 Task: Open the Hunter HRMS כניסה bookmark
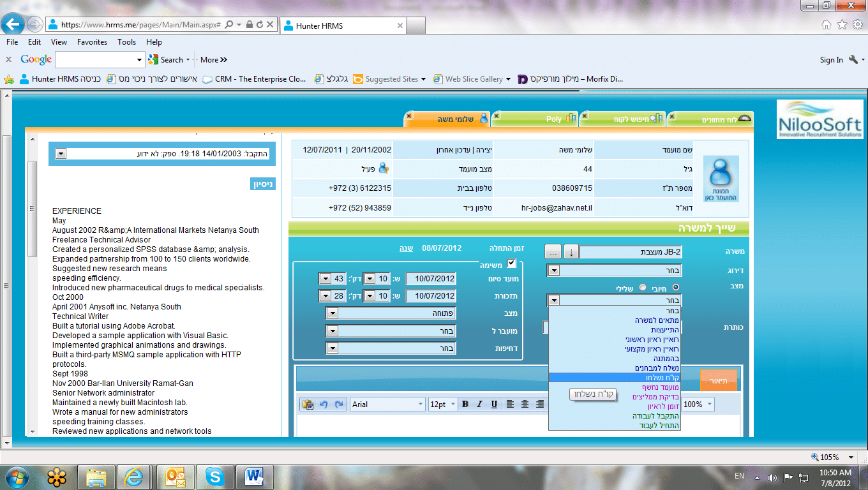pos(60,79)
